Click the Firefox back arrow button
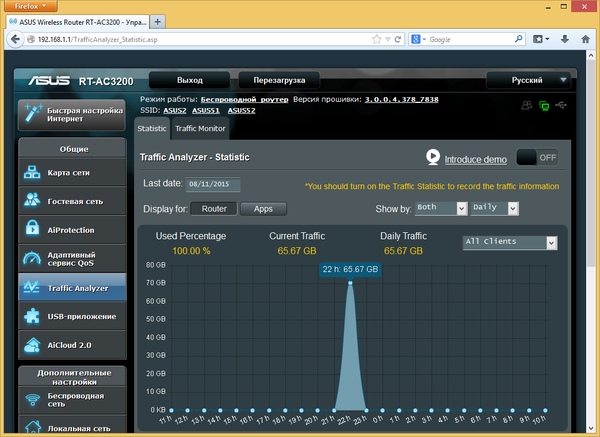This screenshot has width=600, height=437. 15,39
